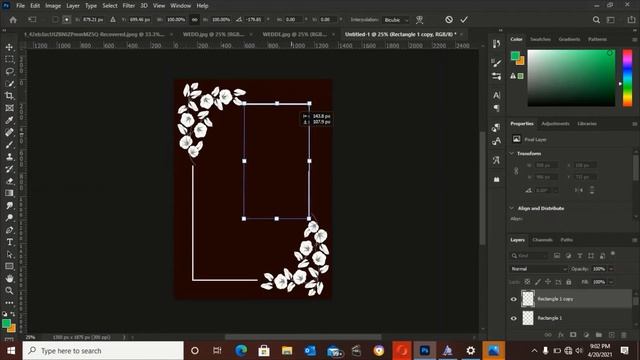Open the Layers panel options menu

click(x=634, y=240)
